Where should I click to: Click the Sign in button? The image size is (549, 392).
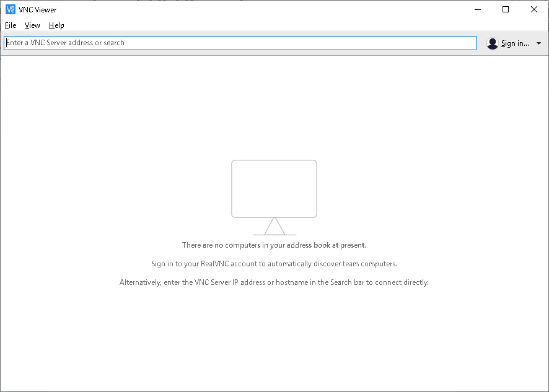(x=515, y=43)
